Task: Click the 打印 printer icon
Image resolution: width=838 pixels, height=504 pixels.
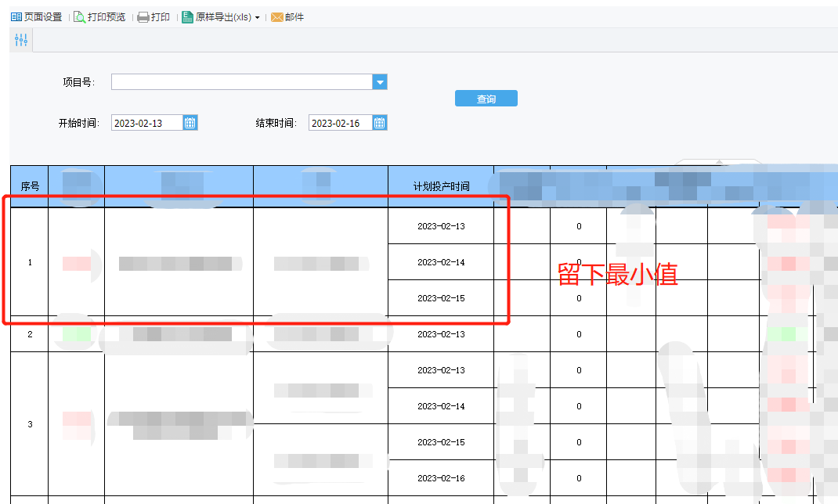Action: tap(143, 18)
